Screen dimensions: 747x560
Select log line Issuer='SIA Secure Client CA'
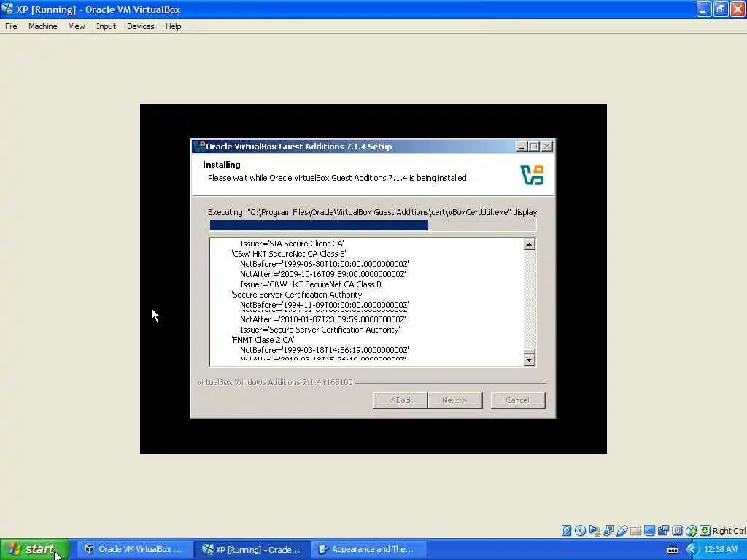[292, 244]
